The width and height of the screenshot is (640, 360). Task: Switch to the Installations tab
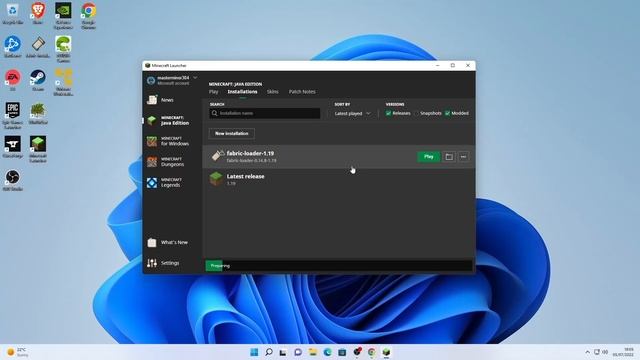242,92
